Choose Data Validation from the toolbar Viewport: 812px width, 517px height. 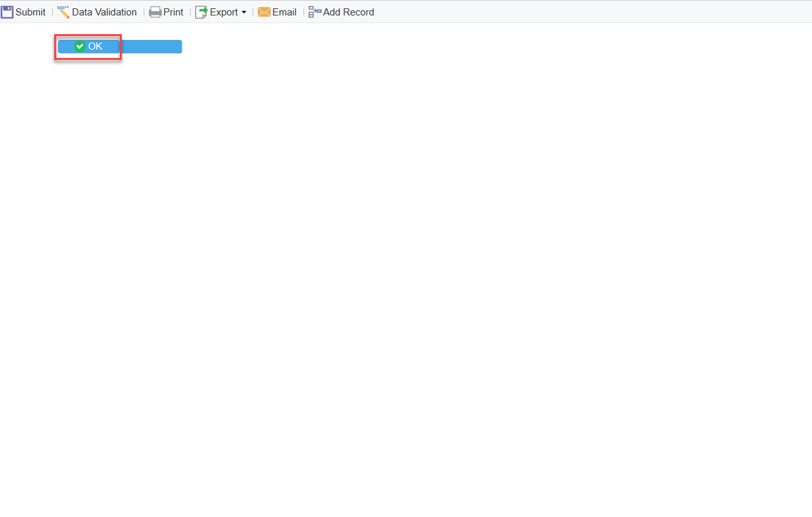pyautogui.click(x=97, y=12)
